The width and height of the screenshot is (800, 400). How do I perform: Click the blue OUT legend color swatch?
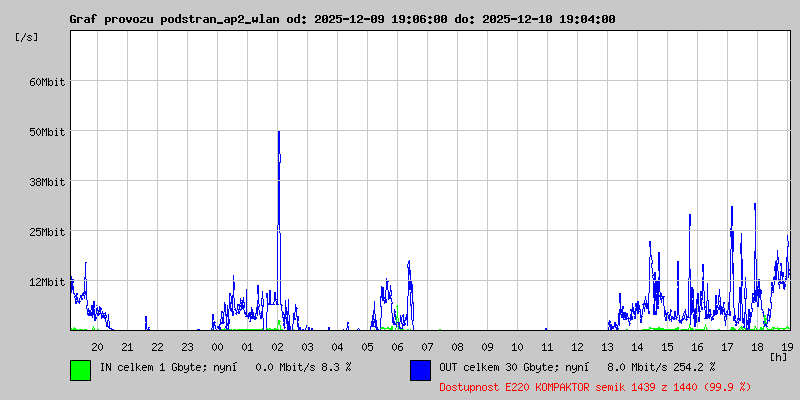click(x=420, y=370)
